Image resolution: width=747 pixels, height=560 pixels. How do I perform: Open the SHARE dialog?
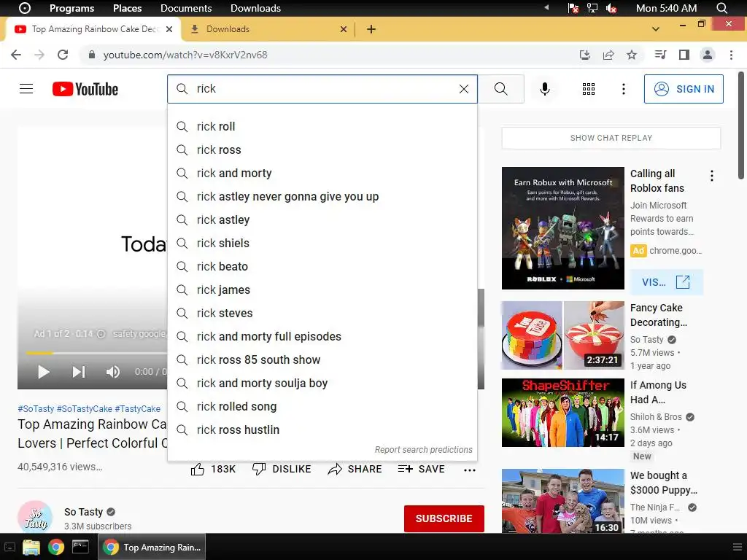(355, 469)
